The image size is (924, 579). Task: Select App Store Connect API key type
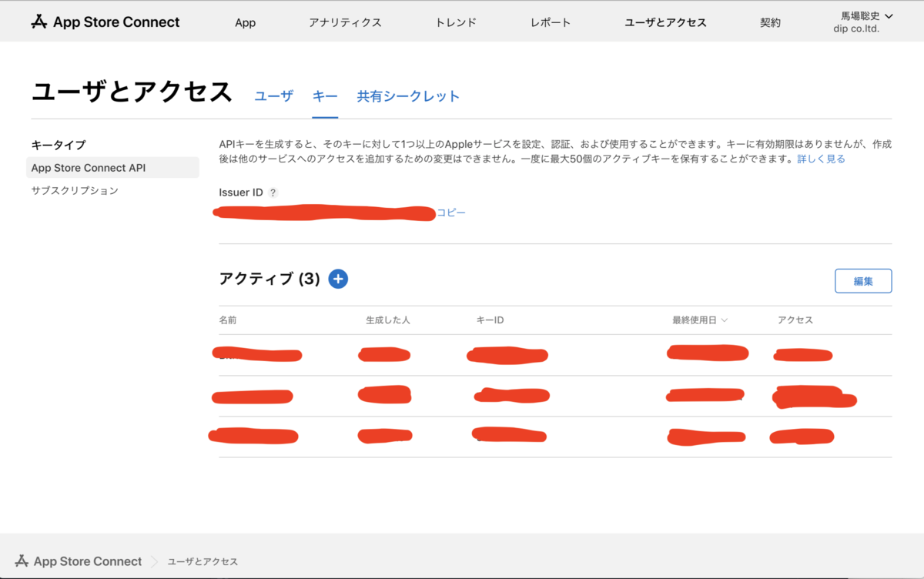[x=112, y=168]
